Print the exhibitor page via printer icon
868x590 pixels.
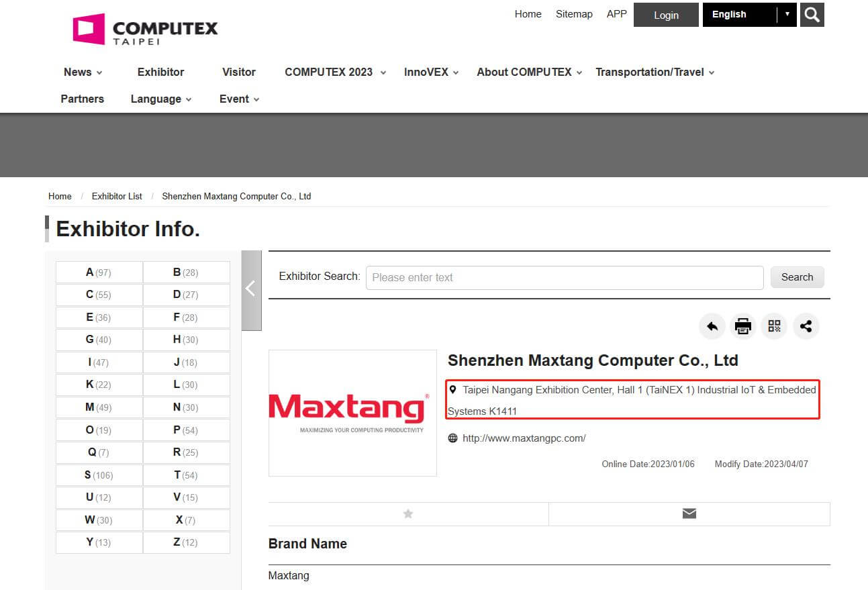tap(742, 327)
